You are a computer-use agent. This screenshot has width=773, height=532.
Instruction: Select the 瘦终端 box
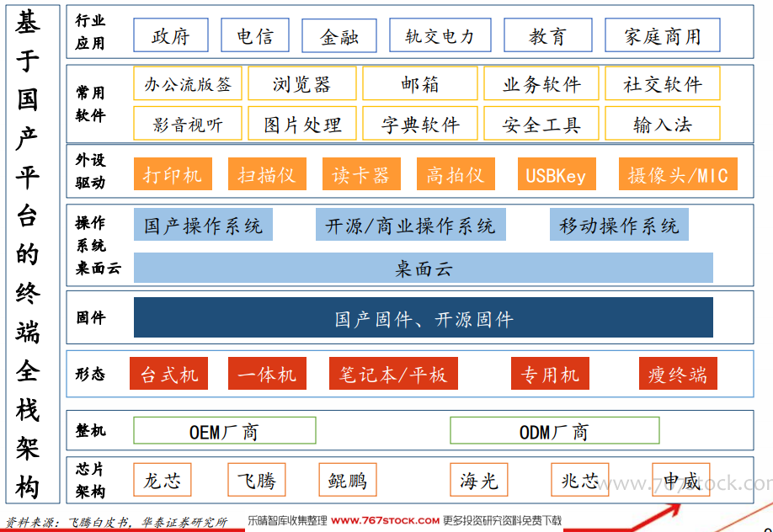click(x=678, y=374)
